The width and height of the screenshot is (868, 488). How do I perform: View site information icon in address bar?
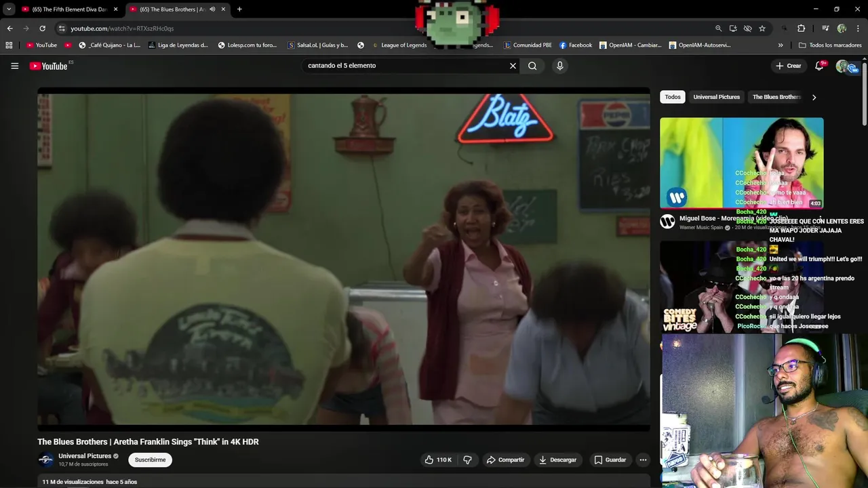[x=62, y=28]
